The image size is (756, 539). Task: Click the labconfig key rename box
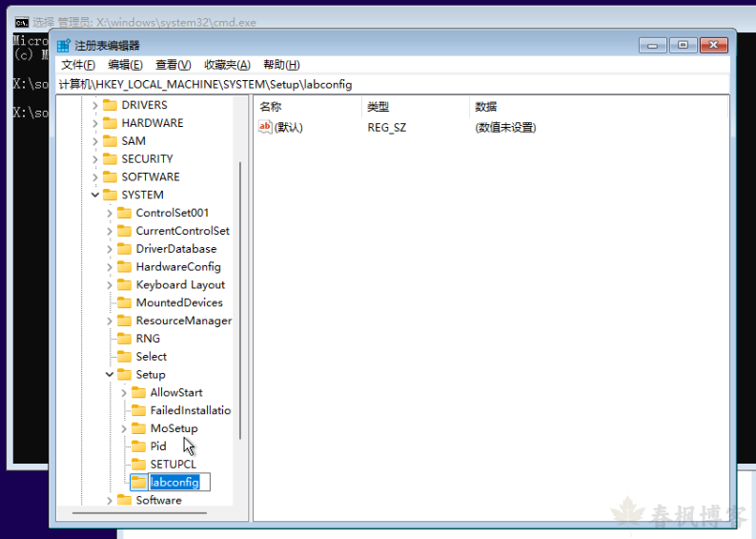point(179,482)
